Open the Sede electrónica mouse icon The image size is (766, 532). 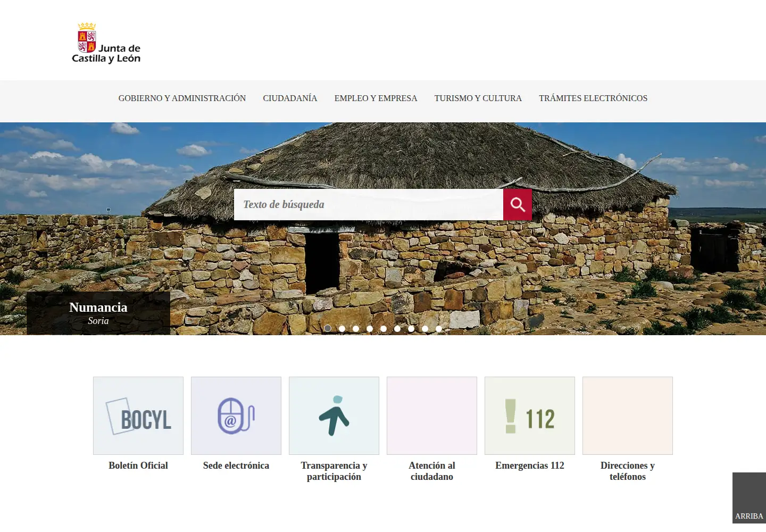click(x=236, y=415)
